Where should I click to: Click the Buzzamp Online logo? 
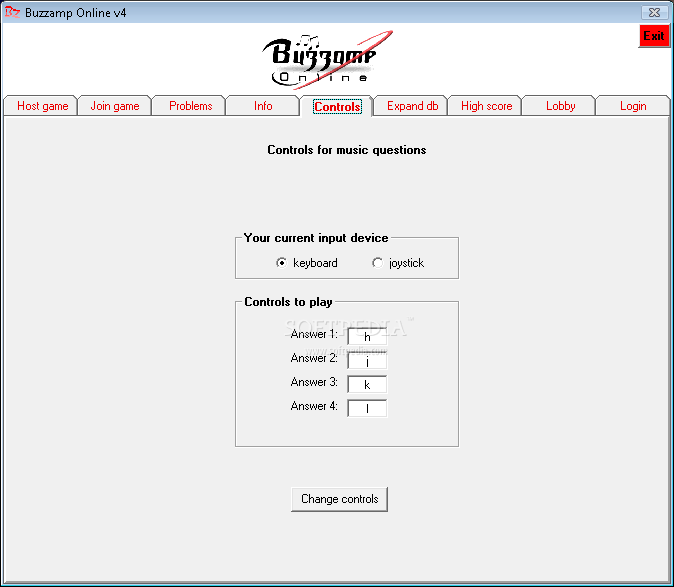click(327, 60)
